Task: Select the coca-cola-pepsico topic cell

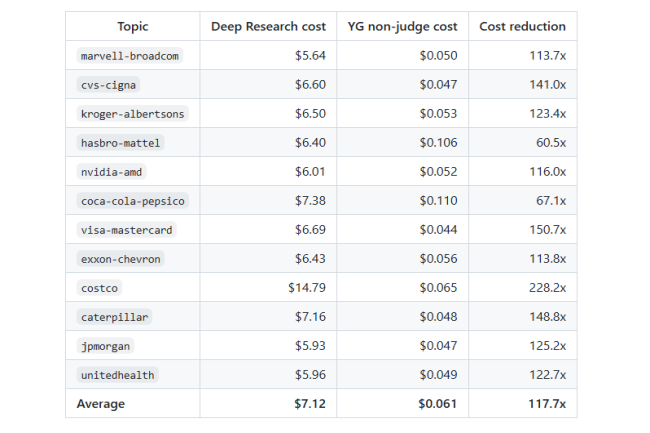Action: tap(133, 201)
